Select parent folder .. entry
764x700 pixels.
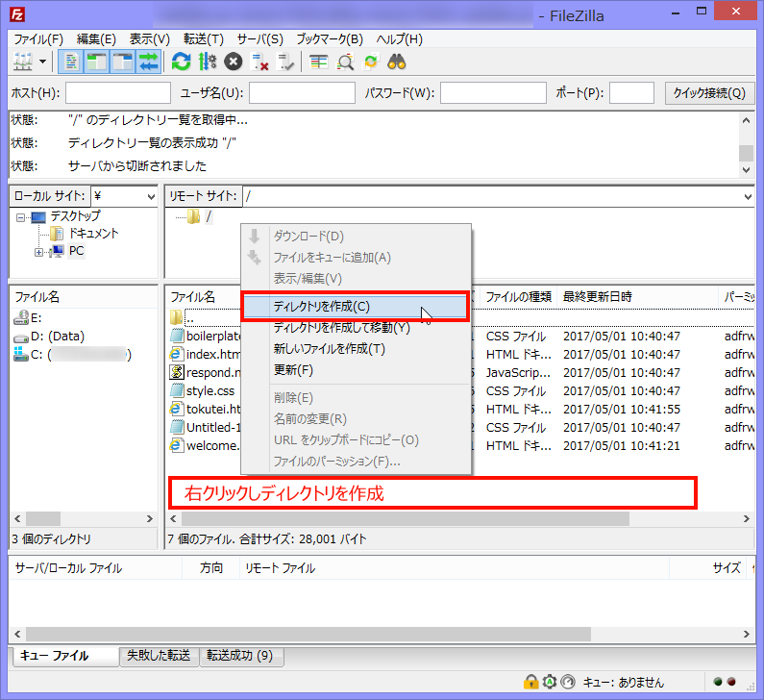(189, 318)
